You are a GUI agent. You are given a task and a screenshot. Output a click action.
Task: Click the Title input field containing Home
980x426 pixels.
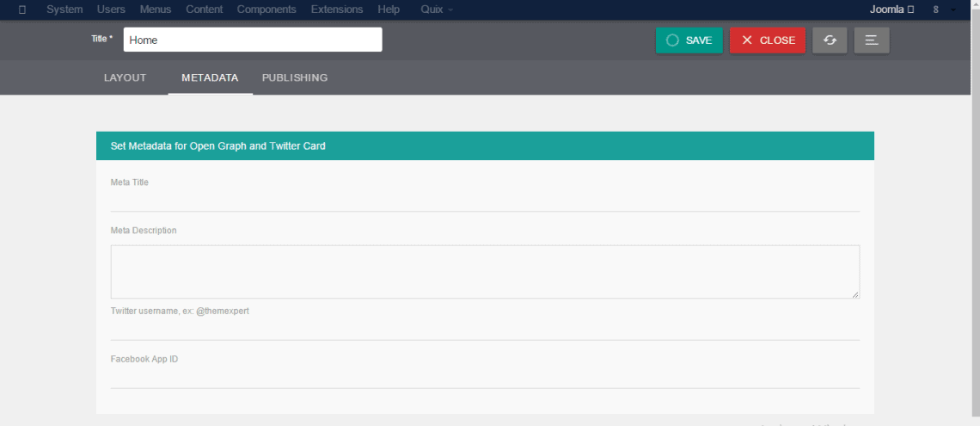coord(253,40)
